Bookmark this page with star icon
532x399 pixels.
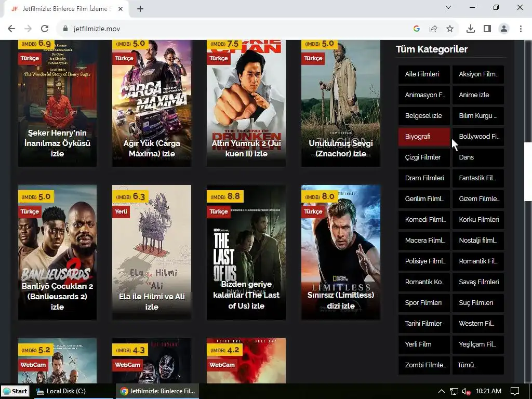450,29
